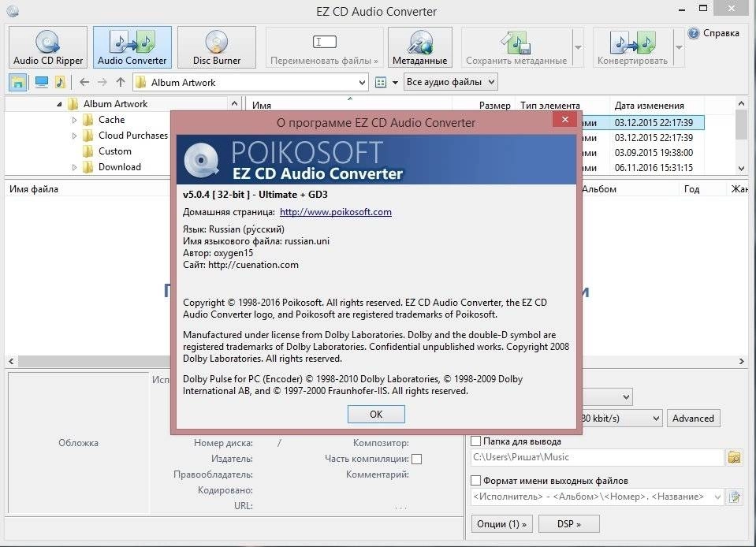Toggle Формат имени выходных файлов checkbox
The height and width of the screenshot is (547, 756).
(x=476, y=481)
